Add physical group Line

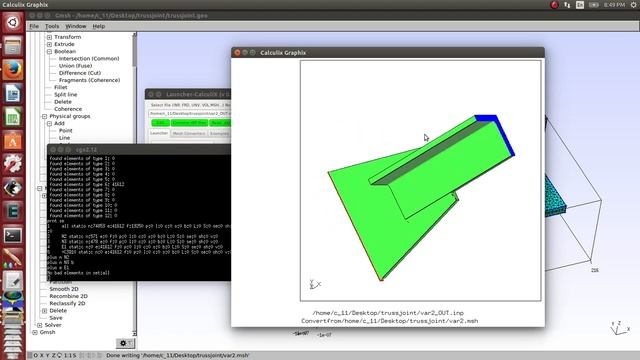(x=64, y=138)
